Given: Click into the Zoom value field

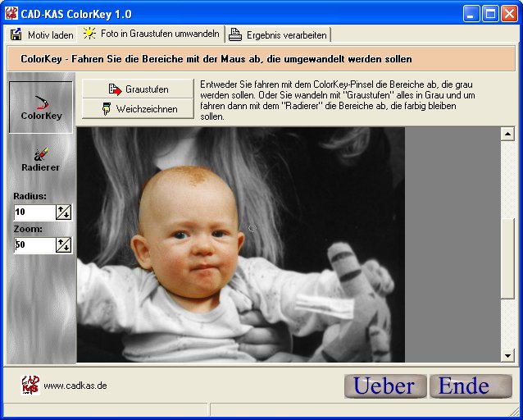Looking at the screenshot, I should [x=34, y=244].
